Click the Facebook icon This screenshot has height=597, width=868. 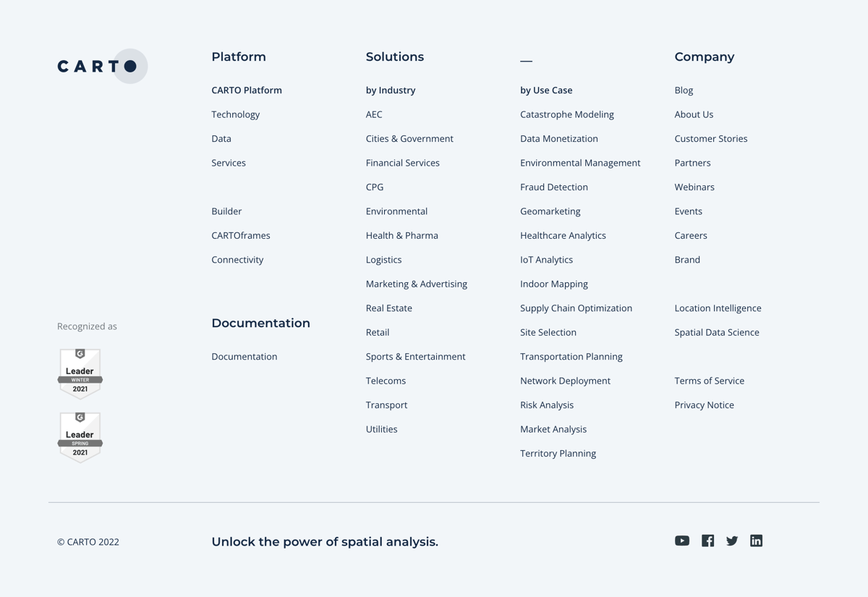707,541
